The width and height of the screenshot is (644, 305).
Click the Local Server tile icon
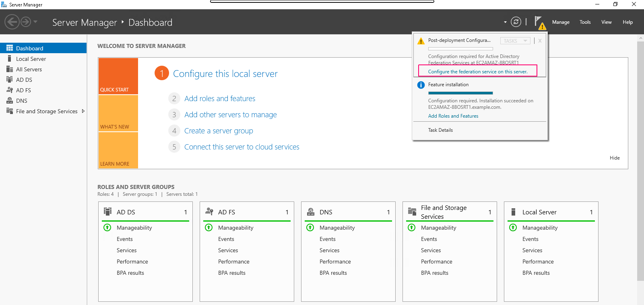(x=513, y=212)
